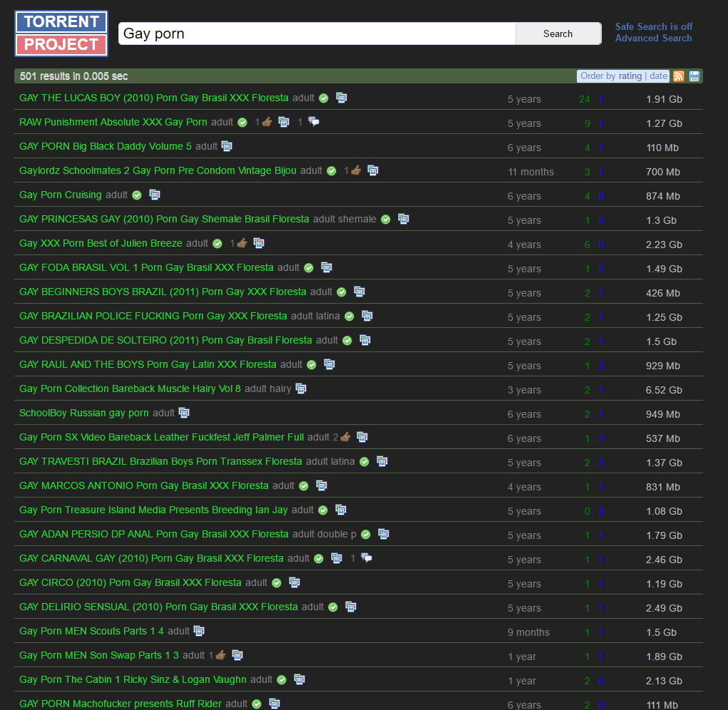Click the thumbs-up icon on Son Swap row
Image resolution: width=728 pixels, height=710 pixels.
coord(220,655)
